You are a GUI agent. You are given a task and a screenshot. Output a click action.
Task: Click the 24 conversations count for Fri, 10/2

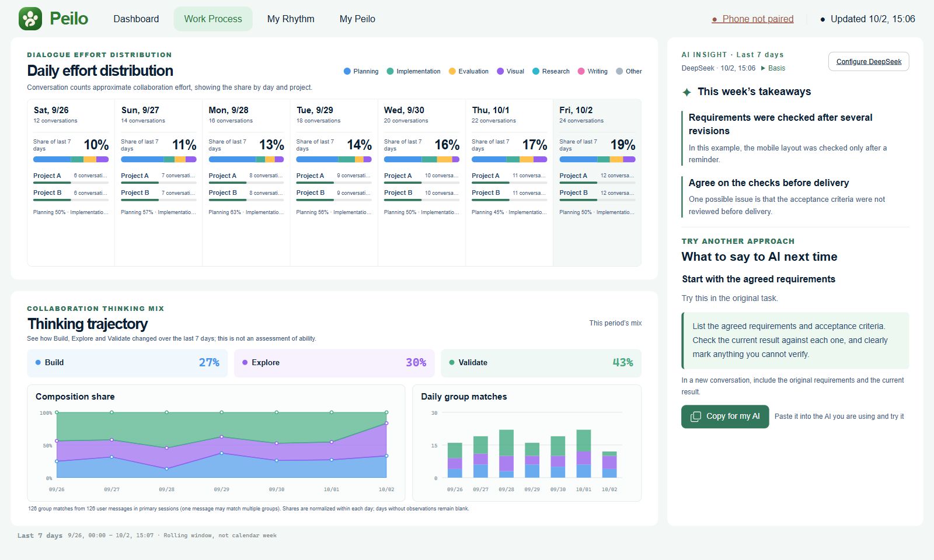coord(581,121)
